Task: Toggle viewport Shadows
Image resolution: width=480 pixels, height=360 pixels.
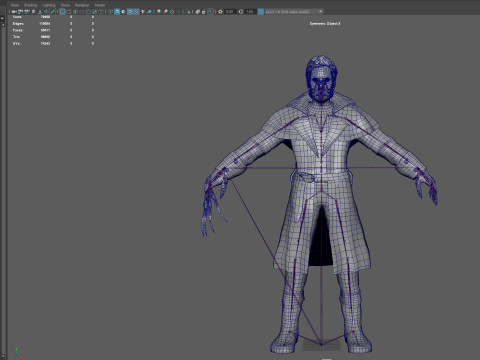Action: click(149, 12)
